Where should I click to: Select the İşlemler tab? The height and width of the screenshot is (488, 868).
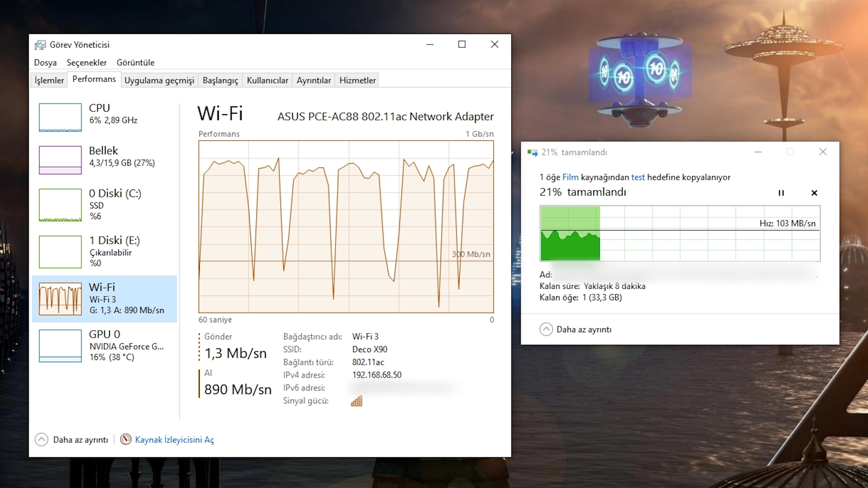tap(50, 80)
